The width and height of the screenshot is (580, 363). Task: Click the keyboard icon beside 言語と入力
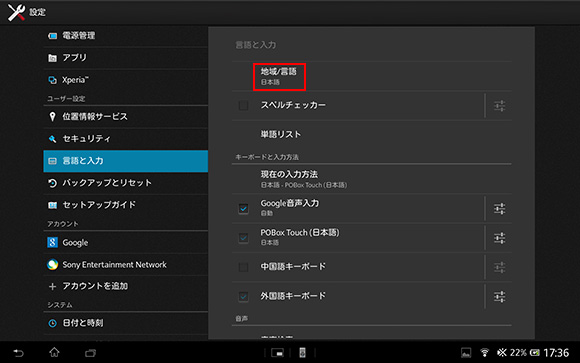click(53, 161)
